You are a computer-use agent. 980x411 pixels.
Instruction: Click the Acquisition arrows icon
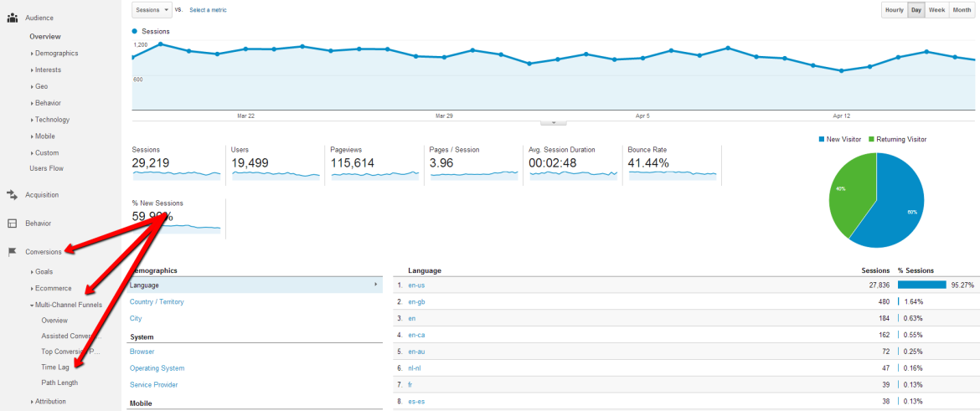[x=13, y=195]
